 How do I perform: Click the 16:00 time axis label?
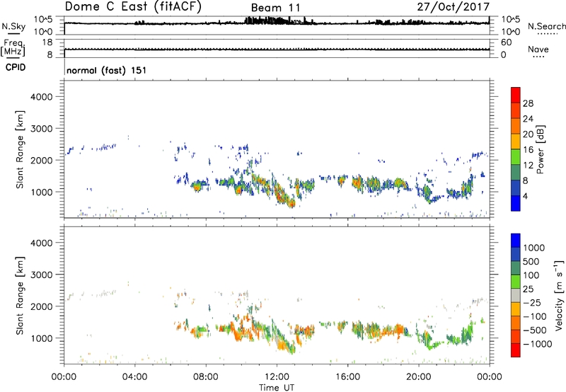[347, 376]
